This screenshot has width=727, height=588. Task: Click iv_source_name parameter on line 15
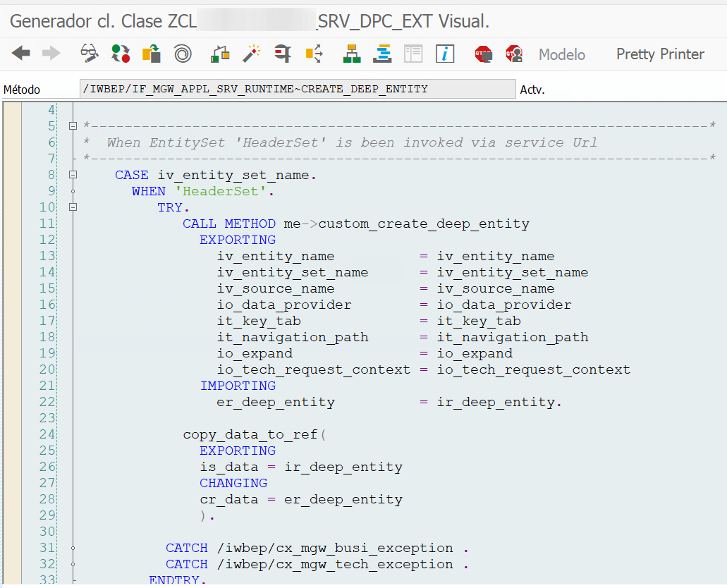click(276, 289)
